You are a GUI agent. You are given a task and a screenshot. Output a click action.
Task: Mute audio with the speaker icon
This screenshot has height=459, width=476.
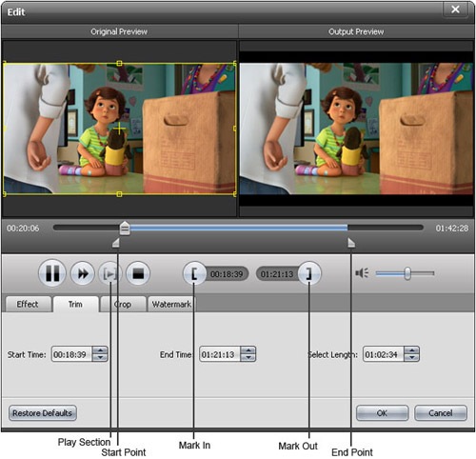(362, 273)
